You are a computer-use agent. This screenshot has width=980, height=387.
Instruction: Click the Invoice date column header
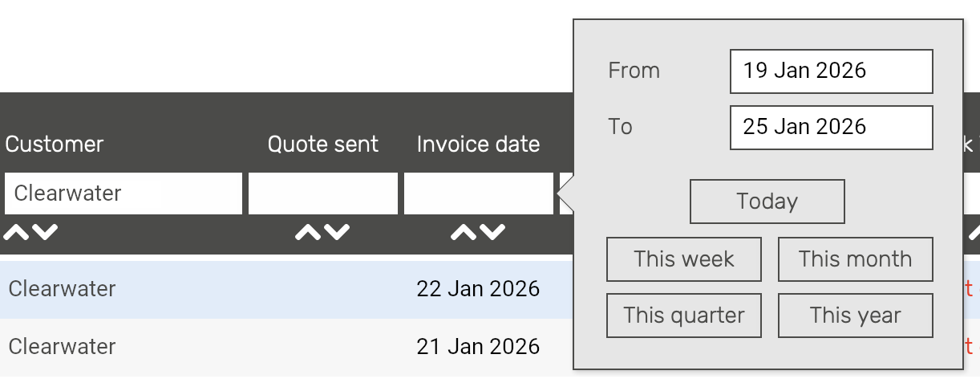(x=478, y=145)
